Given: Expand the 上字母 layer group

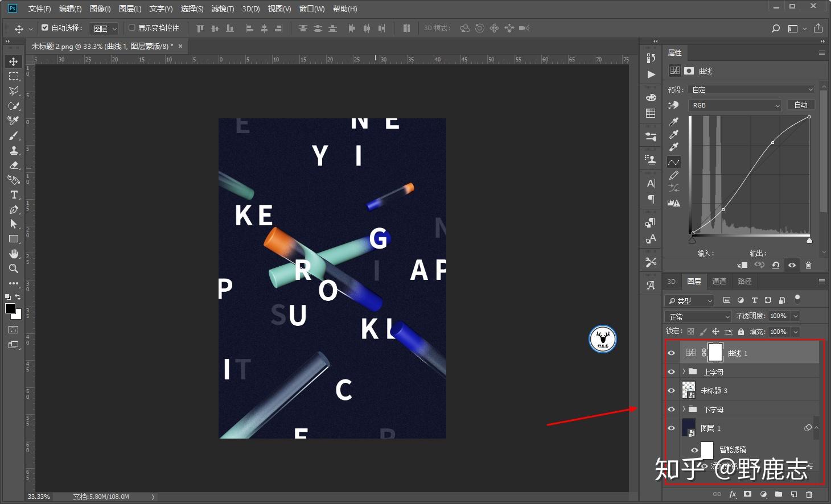Looking at the screenshot, I should [684, 371].
